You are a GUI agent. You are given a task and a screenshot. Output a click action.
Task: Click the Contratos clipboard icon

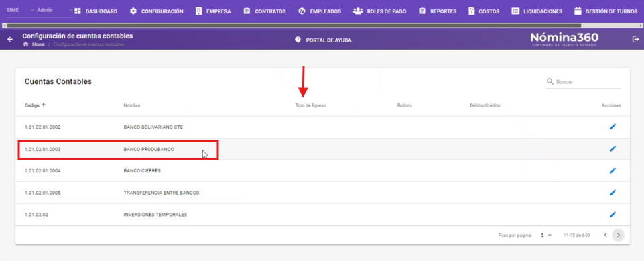[x=247, y=11]
